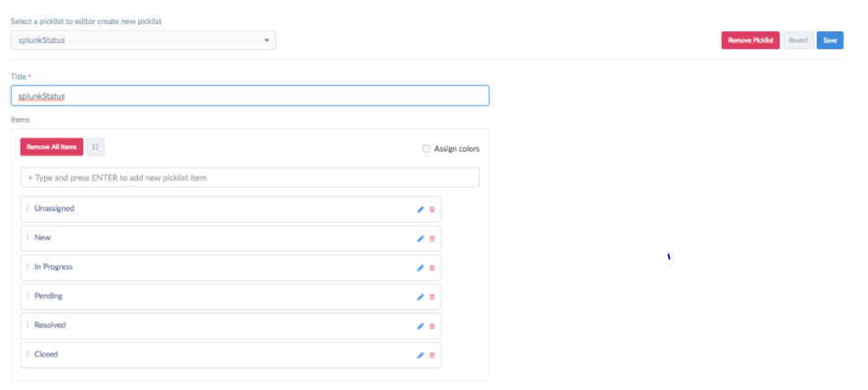The width and height of the screenshot is (868, 390).
Task: Click the Assign colors label
Action: [456, 149]
